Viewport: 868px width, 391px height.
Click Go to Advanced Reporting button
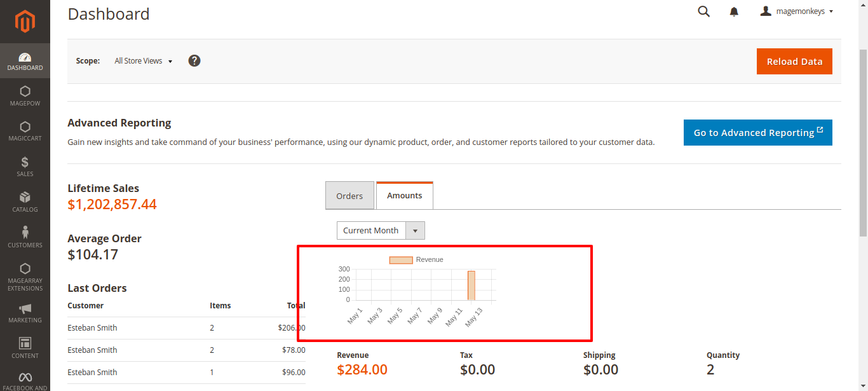[757, 133]
